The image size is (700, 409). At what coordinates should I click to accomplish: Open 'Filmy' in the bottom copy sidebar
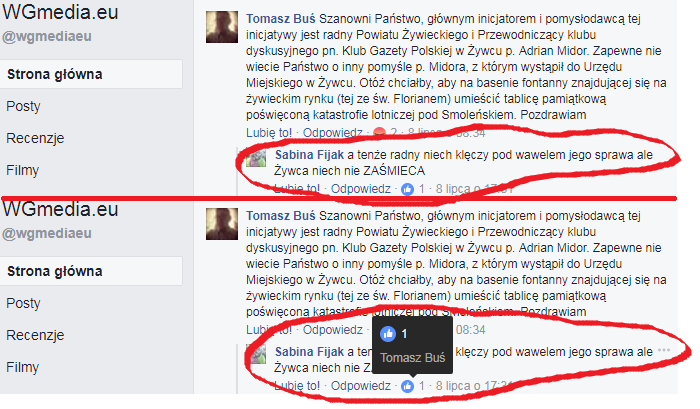23,367
